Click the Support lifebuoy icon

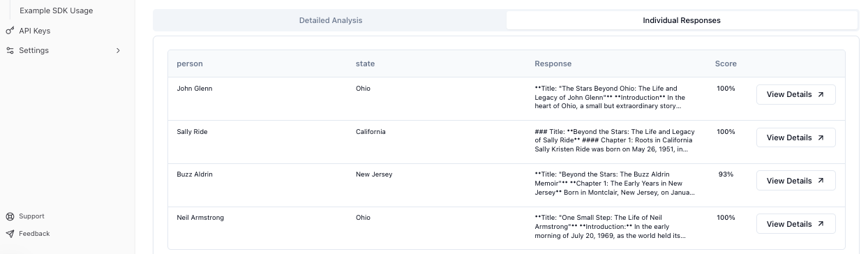point(10,216)
